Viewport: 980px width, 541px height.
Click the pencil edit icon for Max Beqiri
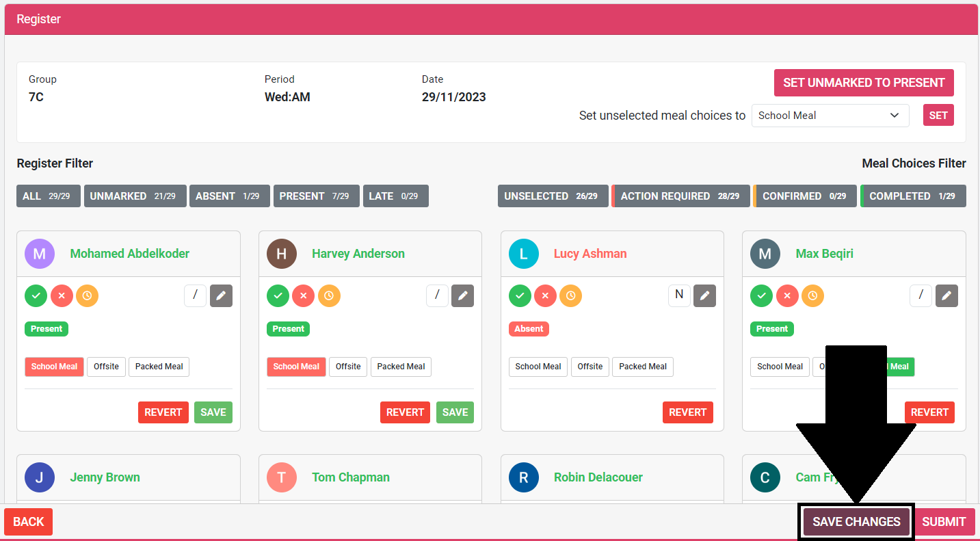(946, 295)
